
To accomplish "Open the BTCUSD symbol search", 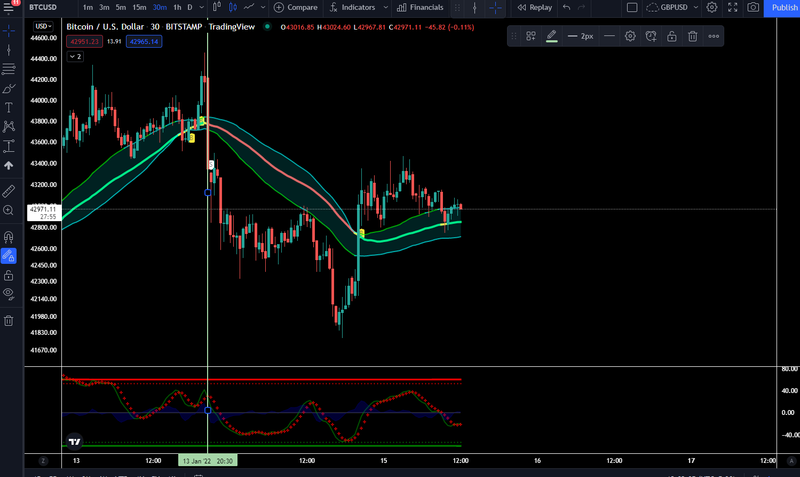I will pos(43,8).
